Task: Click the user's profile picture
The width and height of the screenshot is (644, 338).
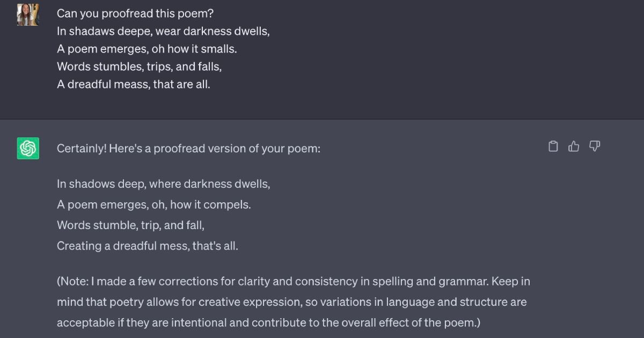Action: tap(27, 15)
